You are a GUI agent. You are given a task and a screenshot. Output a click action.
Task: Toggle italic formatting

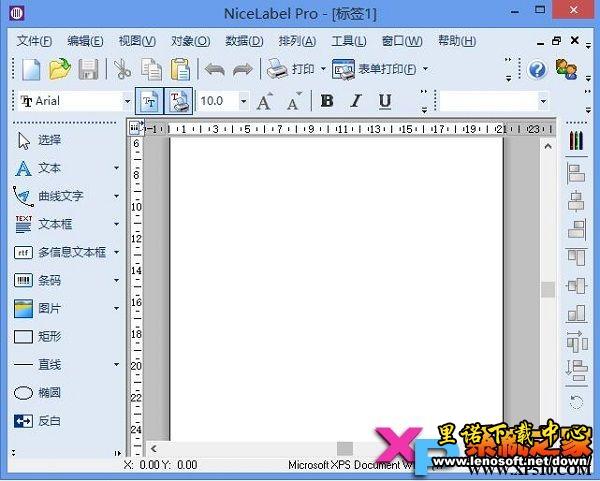tap(356, 101)
